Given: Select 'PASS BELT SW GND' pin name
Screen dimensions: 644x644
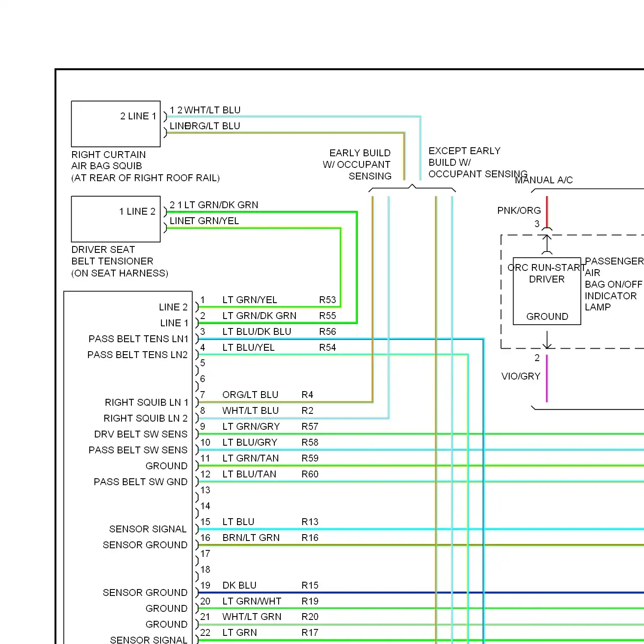Looking at the screenshot, I should tap(141, 482).
